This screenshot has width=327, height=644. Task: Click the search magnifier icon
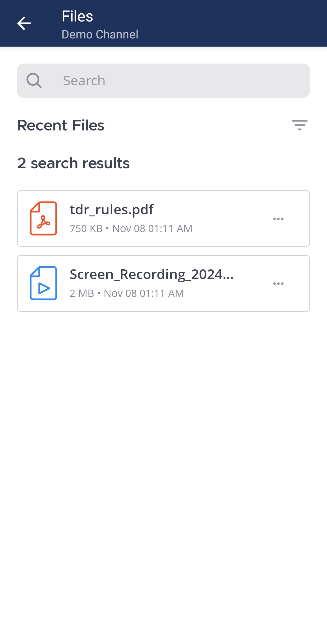(34, 80)
